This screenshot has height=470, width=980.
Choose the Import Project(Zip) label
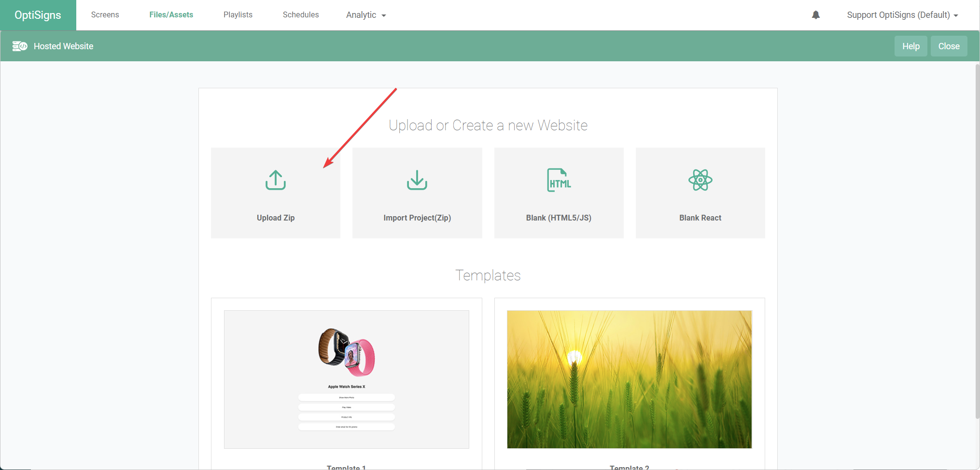click(417, 218)
